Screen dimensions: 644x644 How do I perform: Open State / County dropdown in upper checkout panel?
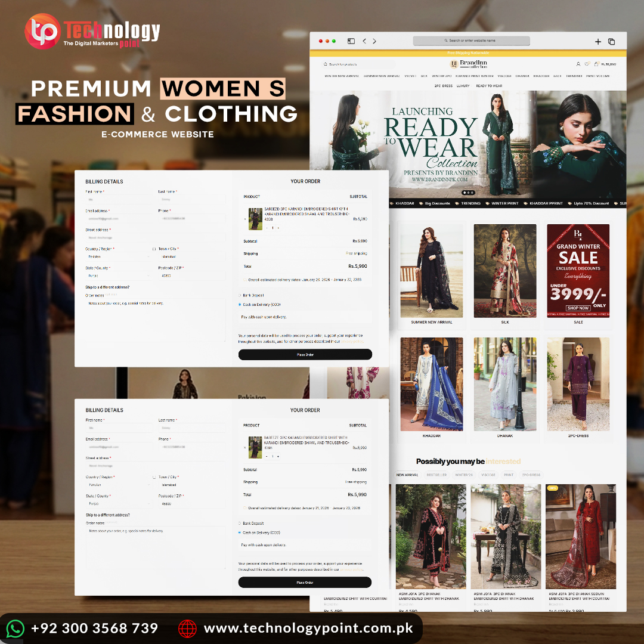pos(119,275)
